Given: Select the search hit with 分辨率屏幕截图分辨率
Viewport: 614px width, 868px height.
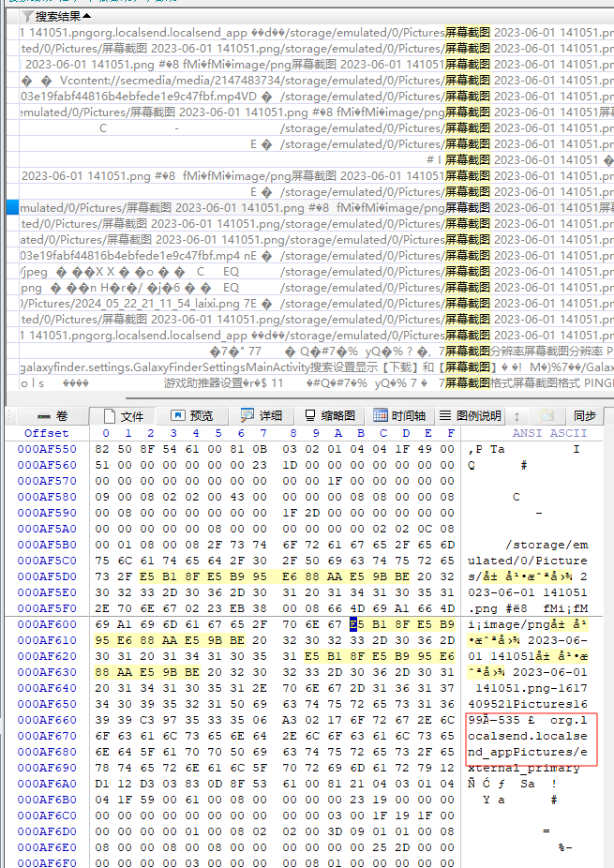Looking at the screenshot, I should (x=317, y=352).
